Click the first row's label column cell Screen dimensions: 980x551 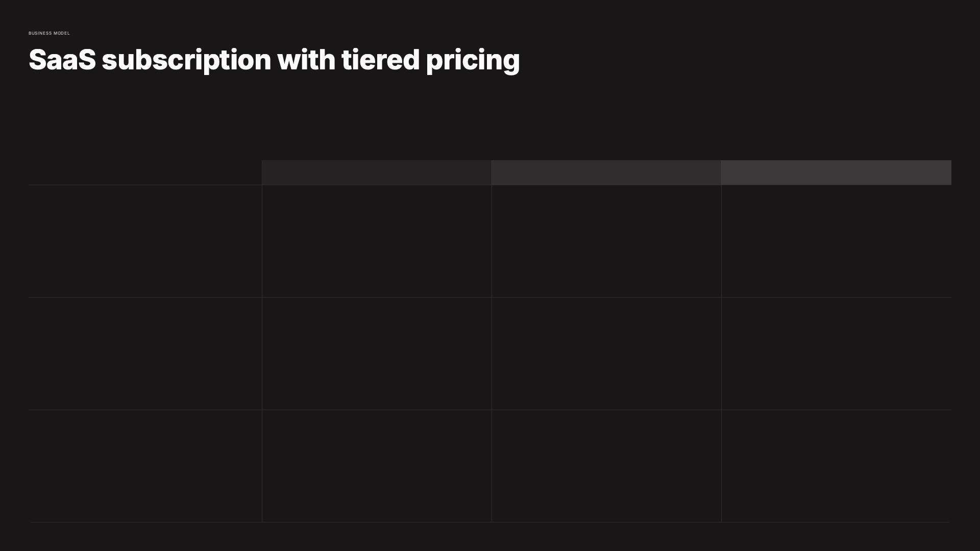145,241
